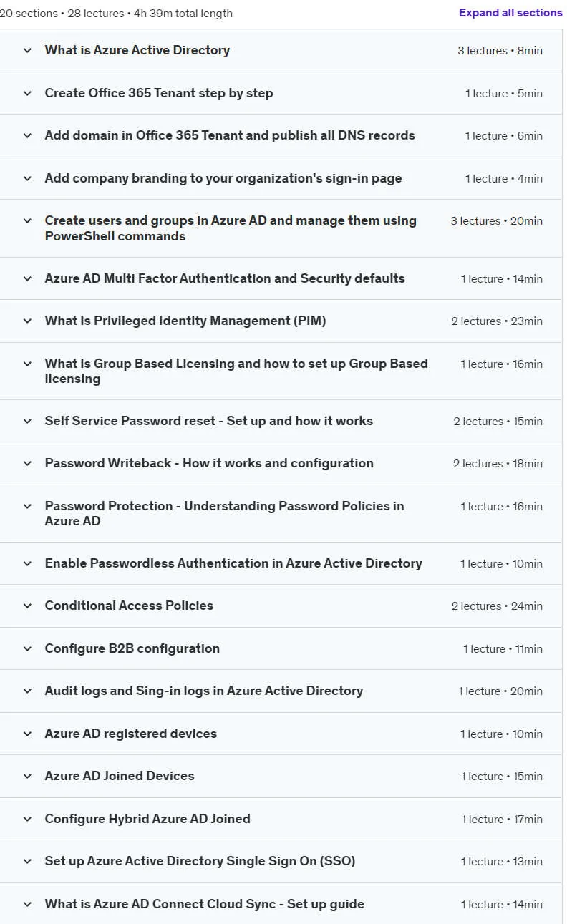567x924 pixels.
Task: Expand Azure AD Multi Factor Authentication section
Action: click(x=281, y=278)
